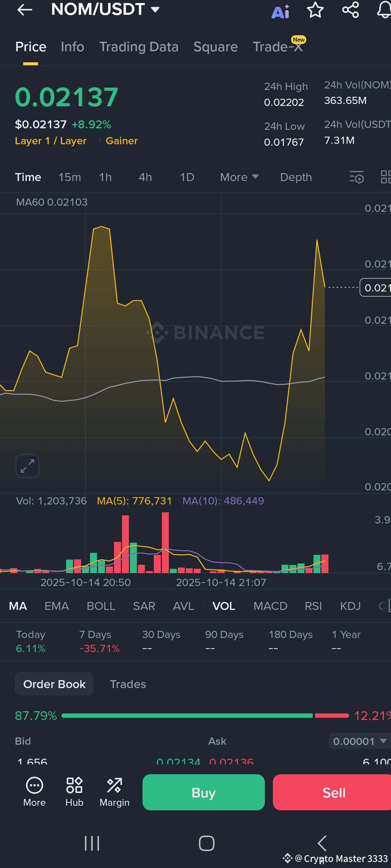Screen dimensions: 391x868
Task: Select the 4h interval
Action: click(145, 177)
